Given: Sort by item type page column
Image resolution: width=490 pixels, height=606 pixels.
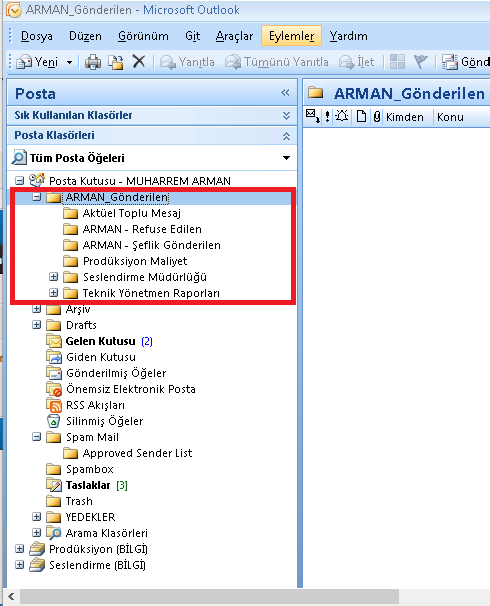Looking at the screenshot, I should 361,116.
